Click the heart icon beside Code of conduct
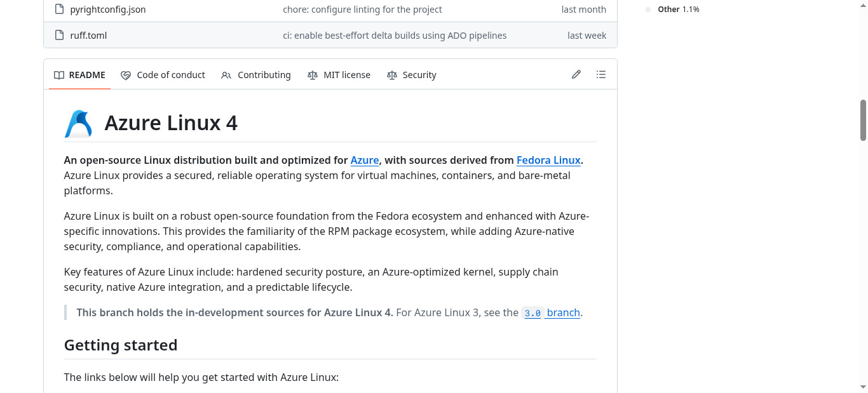Screen dimensions: 868x393 click(126, 75)
